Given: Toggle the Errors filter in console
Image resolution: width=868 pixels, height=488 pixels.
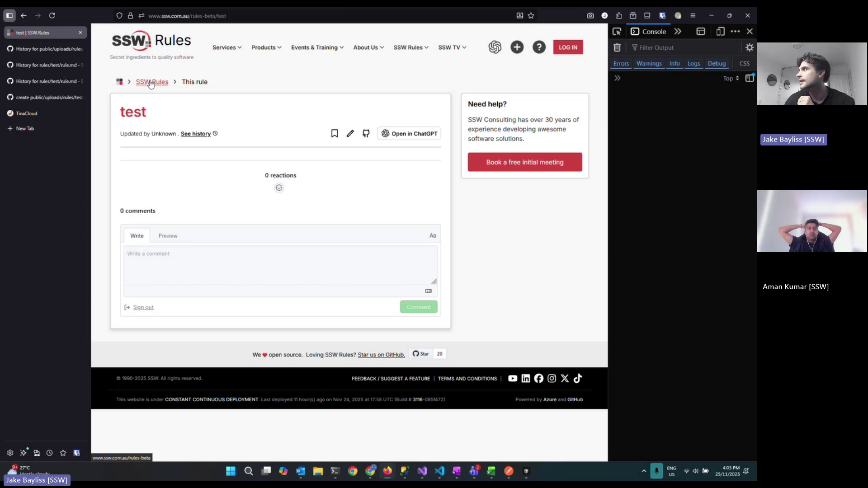Looking at the screenshot, I should 621,63.
